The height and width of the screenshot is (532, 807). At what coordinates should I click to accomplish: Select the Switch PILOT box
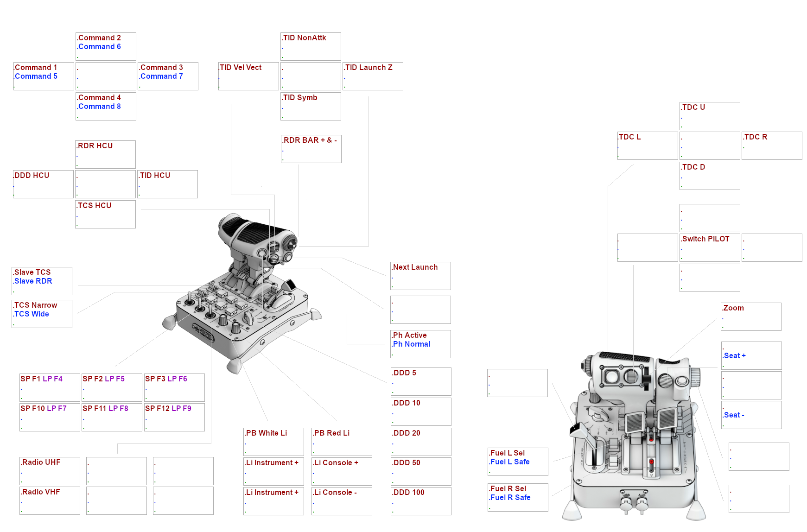pos(710,247)
